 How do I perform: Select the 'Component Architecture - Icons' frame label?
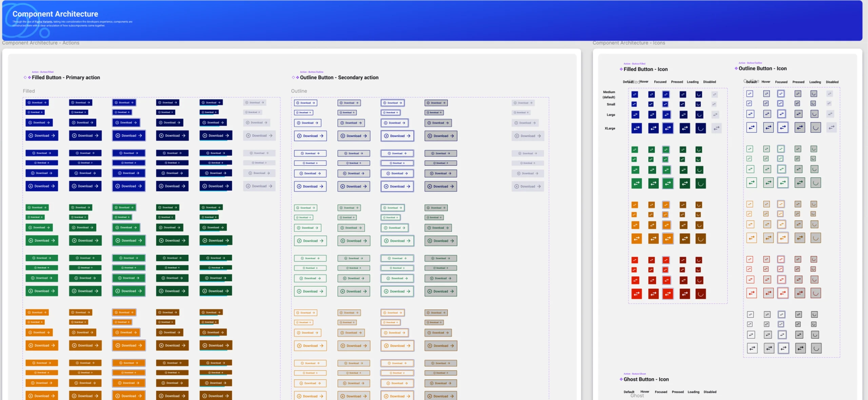click(629, 43)
